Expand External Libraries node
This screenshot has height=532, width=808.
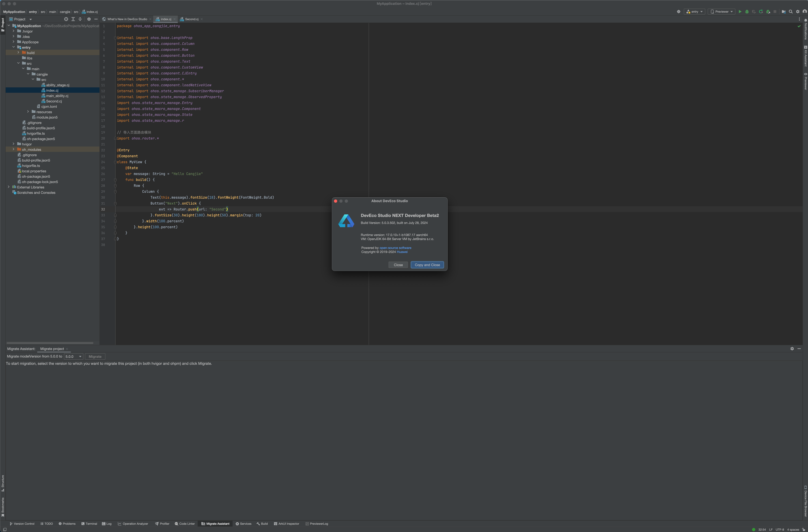point(9,187)
